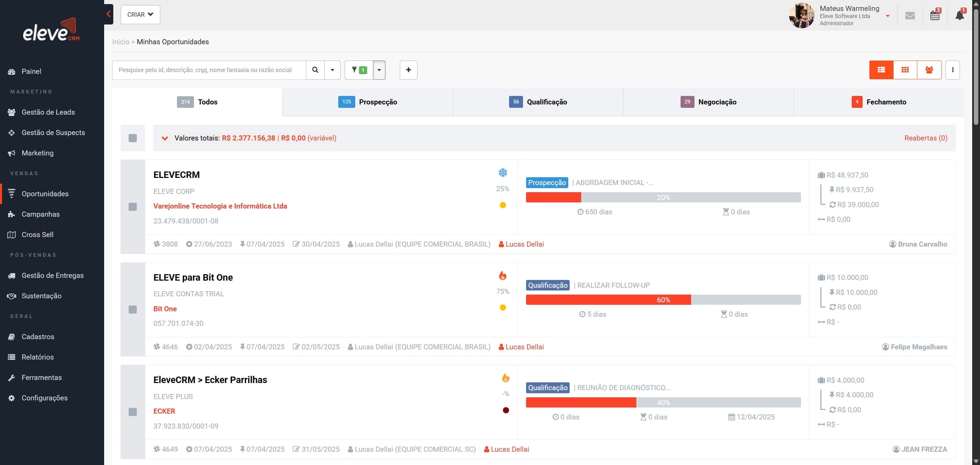980x465 pixels.
Task: Click the 60% progress bar
Action: tap(663, 300)
